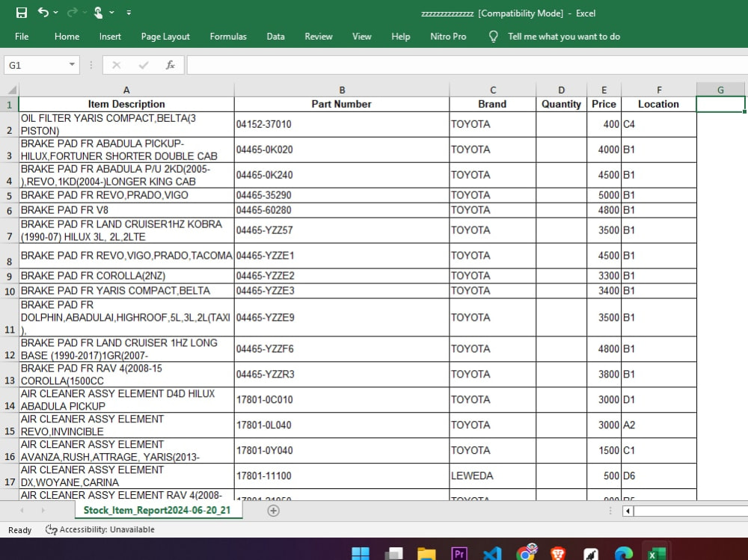Screen dimensions: 748x560
Task: Open the Touch/Mouse Mode dropdown arrow
Action: pos(111,13)
